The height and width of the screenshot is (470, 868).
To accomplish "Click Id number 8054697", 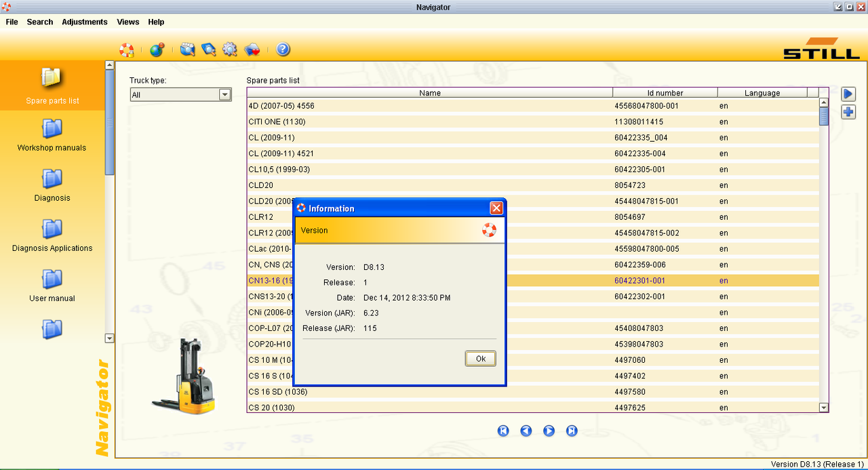I will [630, 217].
